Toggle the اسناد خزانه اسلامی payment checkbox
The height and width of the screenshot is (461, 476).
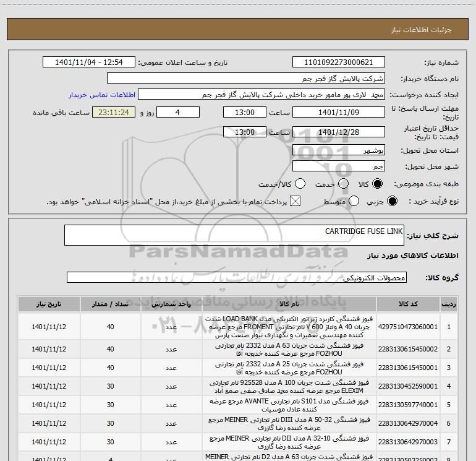(295, 201)
